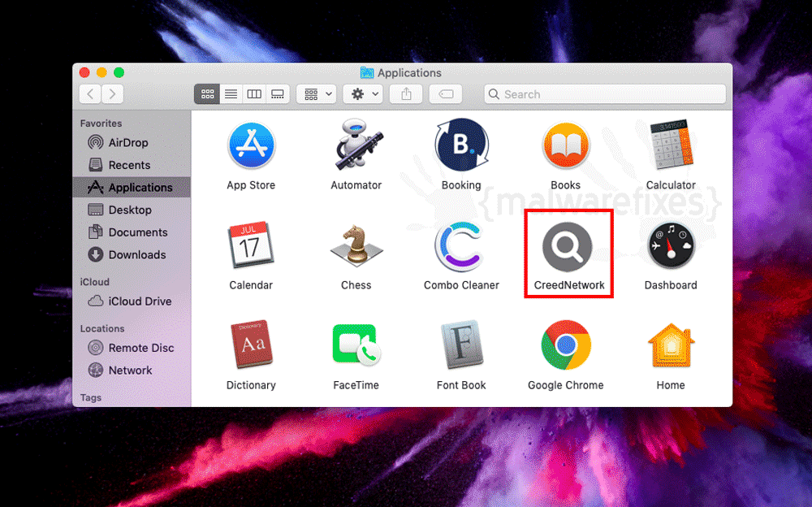
Task: Switch to list view
Action: 231,94
